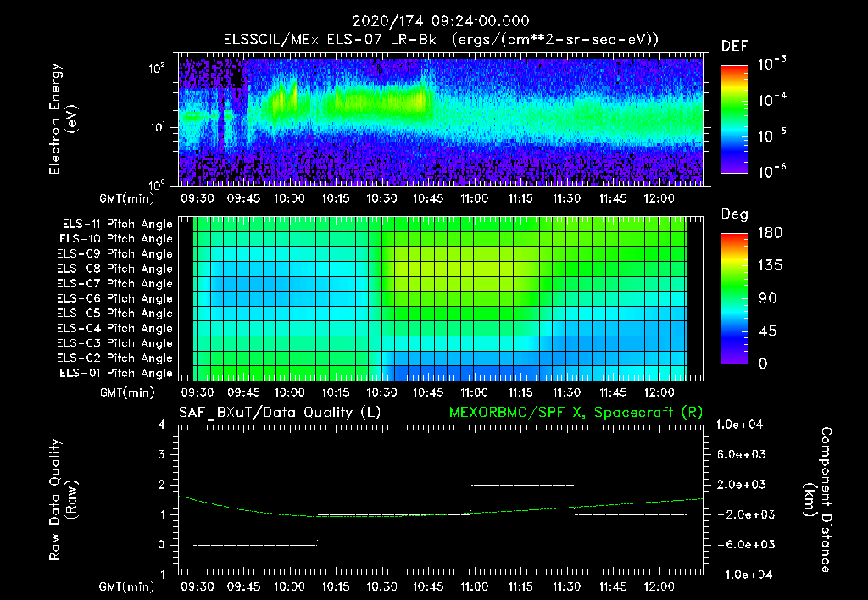Click the Electron Energy (eV) axis label
Image resolution: width=868 pixels, height=600 pixels.
pyautogui.click(x=63, y=119)
